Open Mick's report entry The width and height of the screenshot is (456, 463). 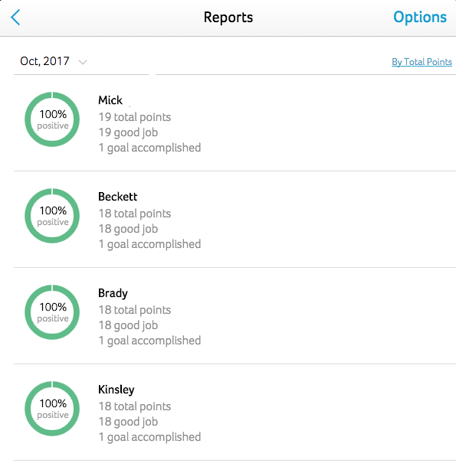(x=235, y=123)
